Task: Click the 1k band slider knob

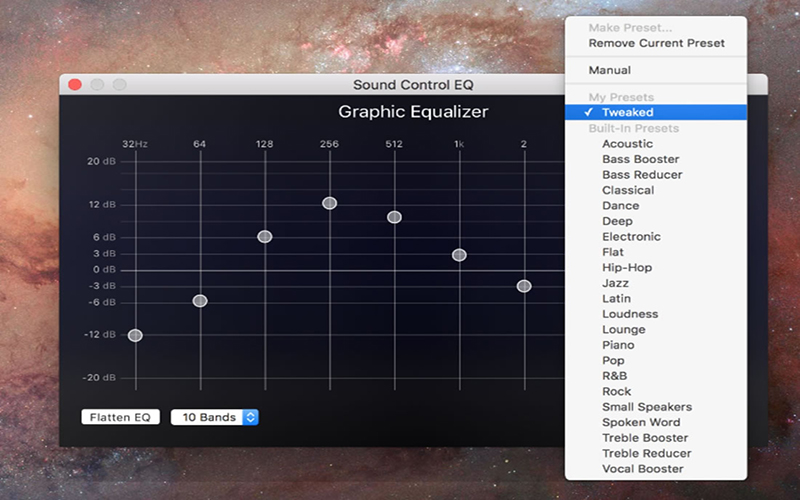Action: click(x=459, y=255)
